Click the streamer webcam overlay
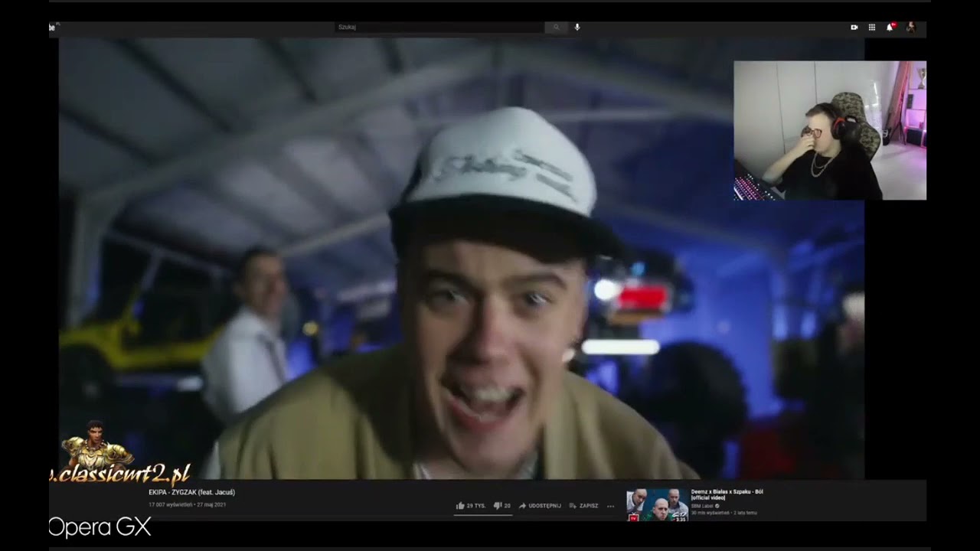This screenshot has width=980, height=551. [x=830, y=131]
